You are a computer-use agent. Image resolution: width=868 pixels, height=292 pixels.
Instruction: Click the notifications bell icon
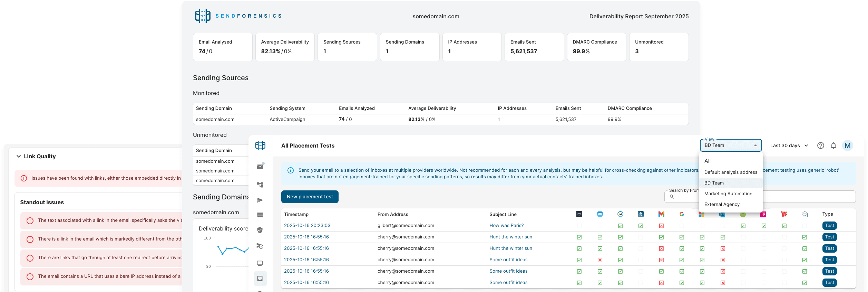(x=833, y=145)
